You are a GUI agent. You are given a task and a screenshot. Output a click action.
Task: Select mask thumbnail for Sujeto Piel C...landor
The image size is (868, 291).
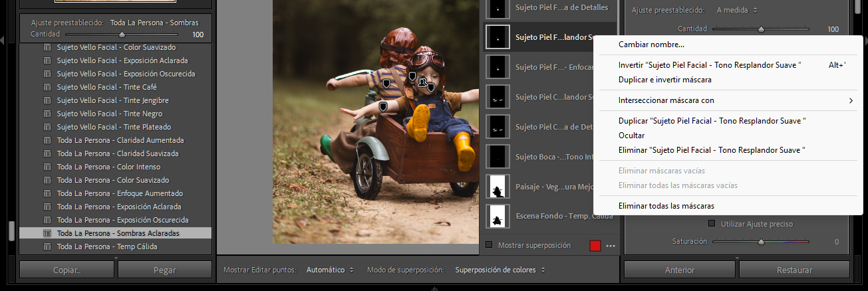tap(498, 97)
